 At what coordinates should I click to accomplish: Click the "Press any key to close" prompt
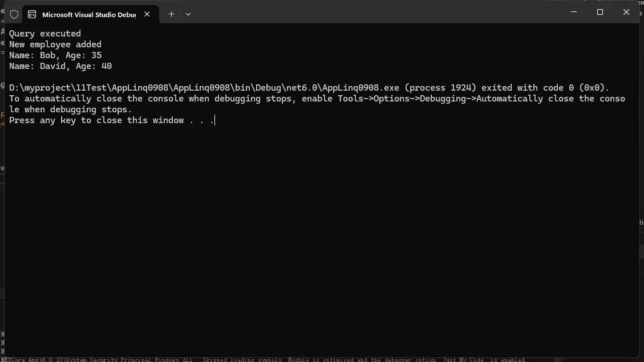(111, 120)
